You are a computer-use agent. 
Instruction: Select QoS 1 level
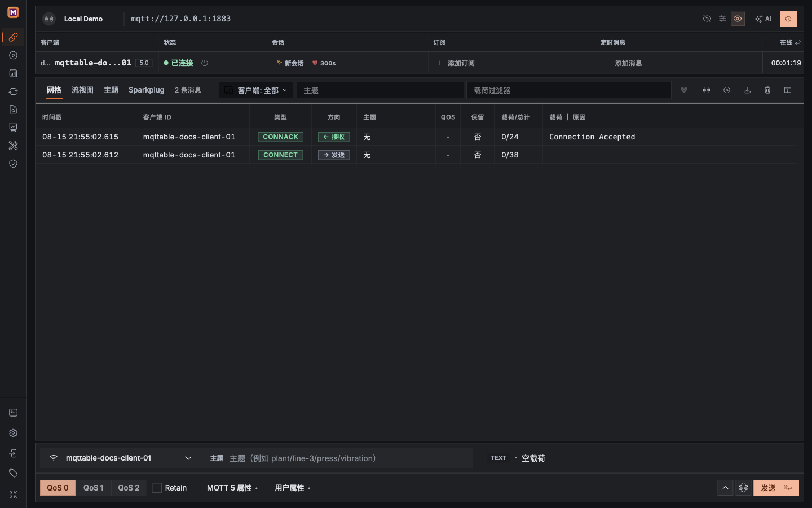point(94,488)
